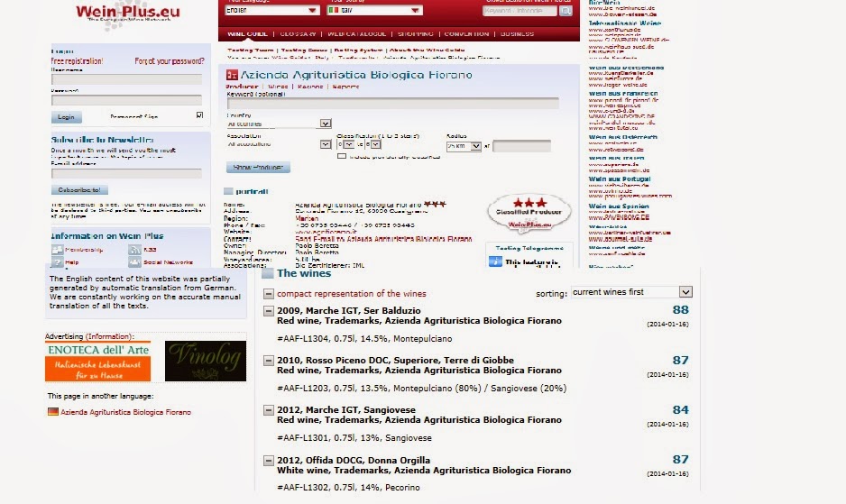The image size is (846, 504).
Task: Collapse the 2010 Rosso Piceno wine entry
Action: tap(268, 361)
